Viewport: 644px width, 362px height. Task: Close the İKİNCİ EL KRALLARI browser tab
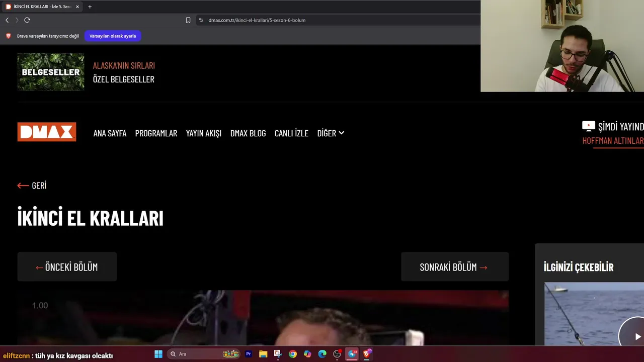(x=77, y=7)
